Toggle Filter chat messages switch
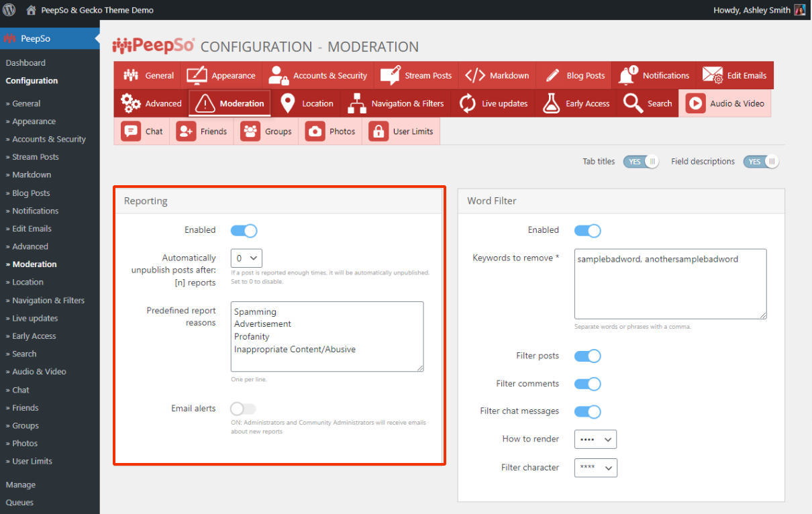Viewport: 812px width, 514px height. click(x=587, y=412)
